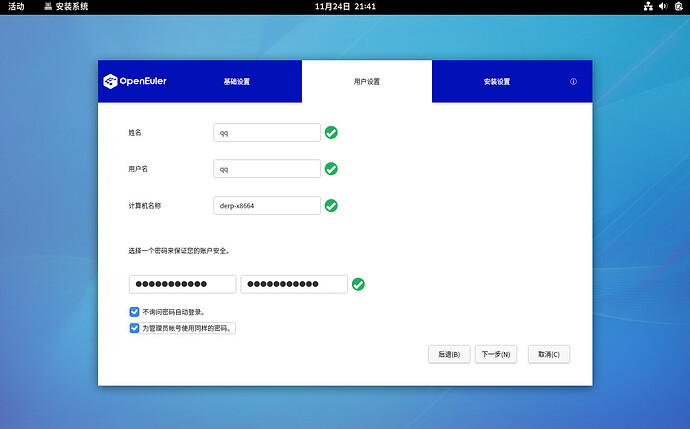Open the 安装系统 app menu in top bar
Viewport: 690px width, 429px height.
pyautogui.click(x=66, y=7)
